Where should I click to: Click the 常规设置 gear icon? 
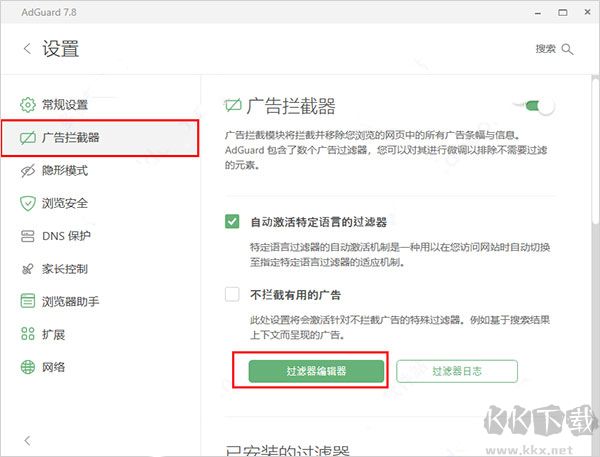(28, 104)
